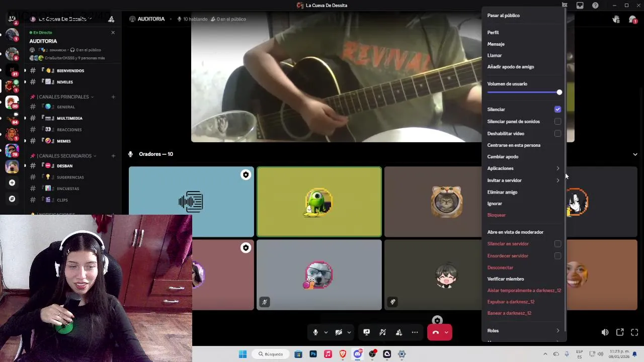This screenshot has height=362, width=644.
Task: Start sharing your screen
Action: click(367, 332)
